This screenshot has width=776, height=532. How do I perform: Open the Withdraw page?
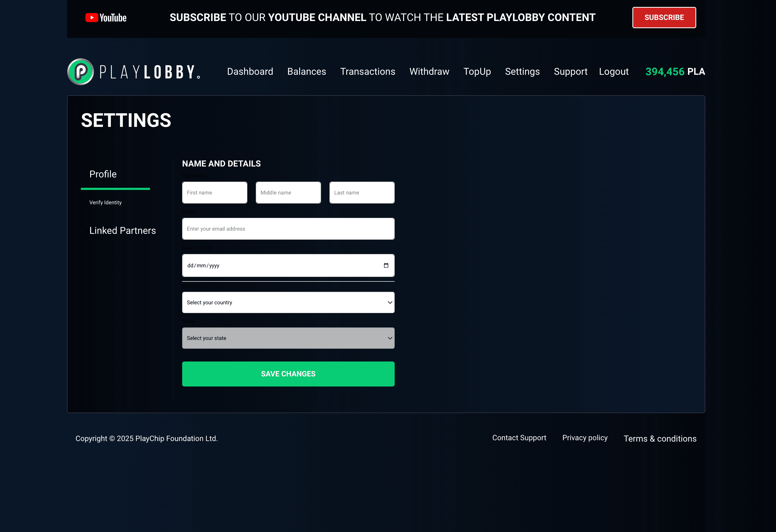point(429,72)
